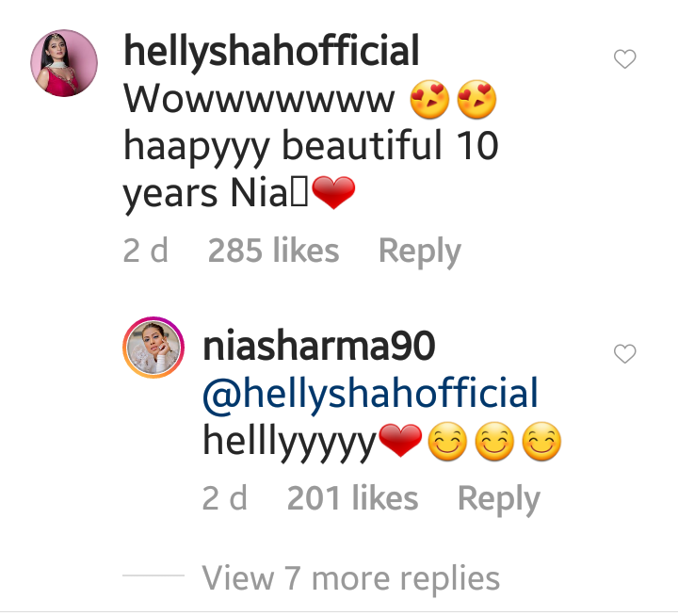Click the 2 d timestamp beside 285 likes
Image resolution: width=678 pixels, height=616 pixels.
[146, 251]
